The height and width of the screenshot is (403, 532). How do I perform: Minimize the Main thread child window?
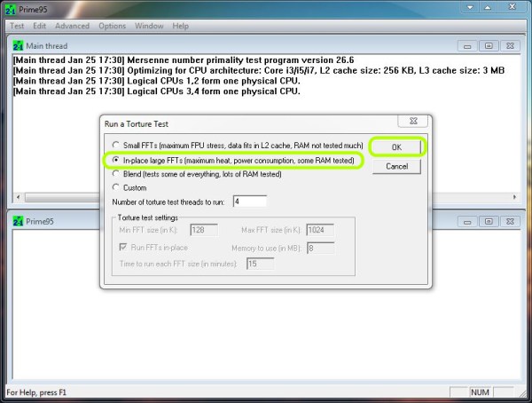point(467,46)
